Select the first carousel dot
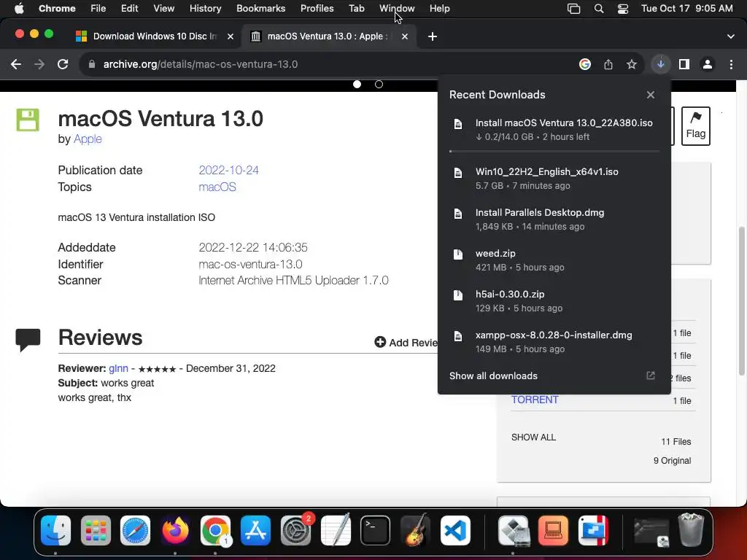The width and height of the screenshot is (747, 560). 357,85
